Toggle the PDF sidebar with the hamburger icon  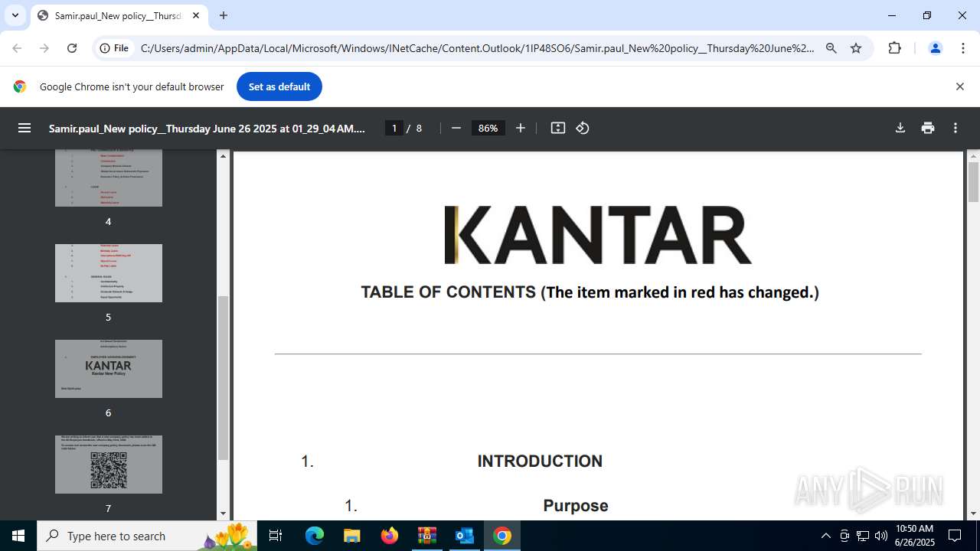[24, 128]
